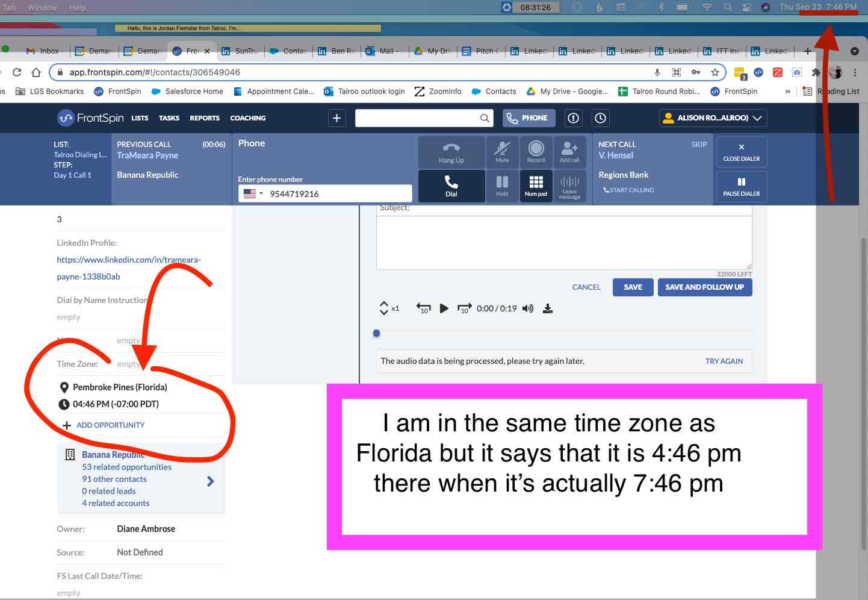Open a new browser tab
868x600 pixels.
pyautogui.click(x=808, y=51)
